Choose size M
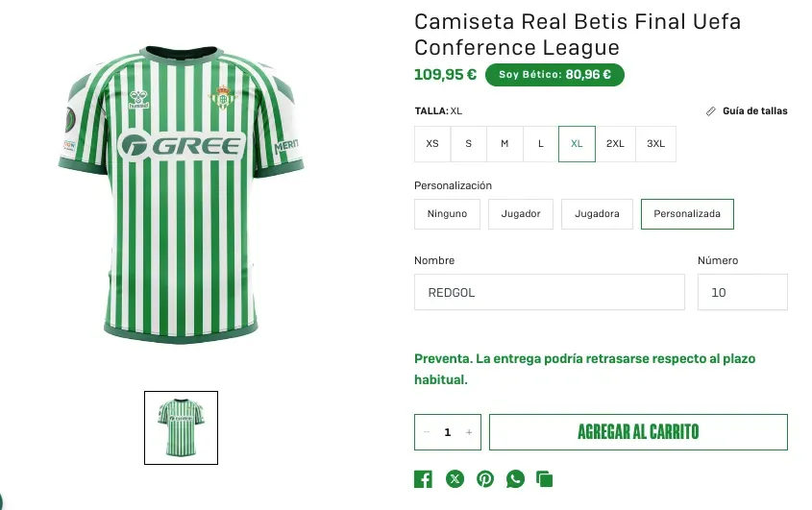 point(504,144)
